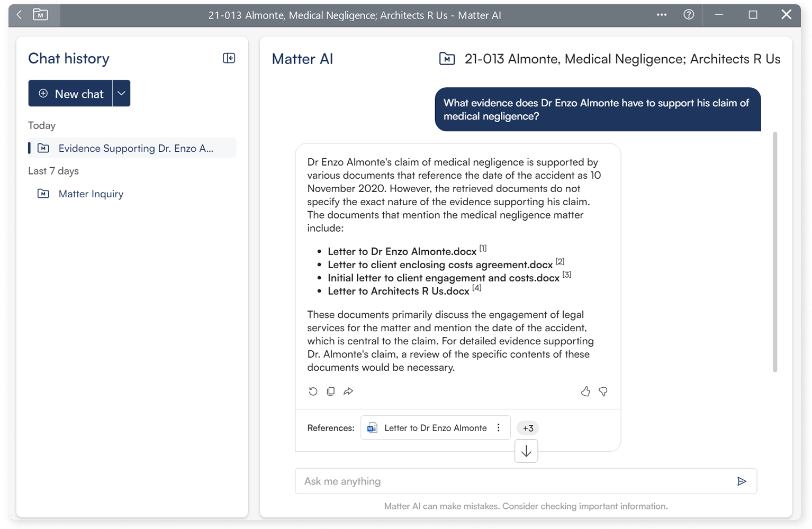Give the response a thumbs down
Image resolution: width=812 pixels, height=529 pixels.
603,391
